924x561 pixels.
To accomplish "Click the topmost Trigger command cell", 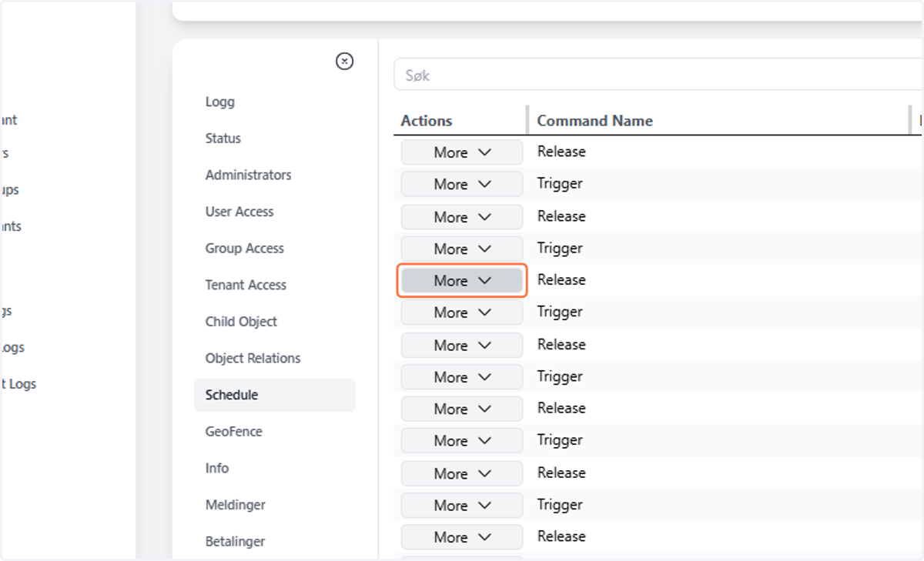I will 560,184.
